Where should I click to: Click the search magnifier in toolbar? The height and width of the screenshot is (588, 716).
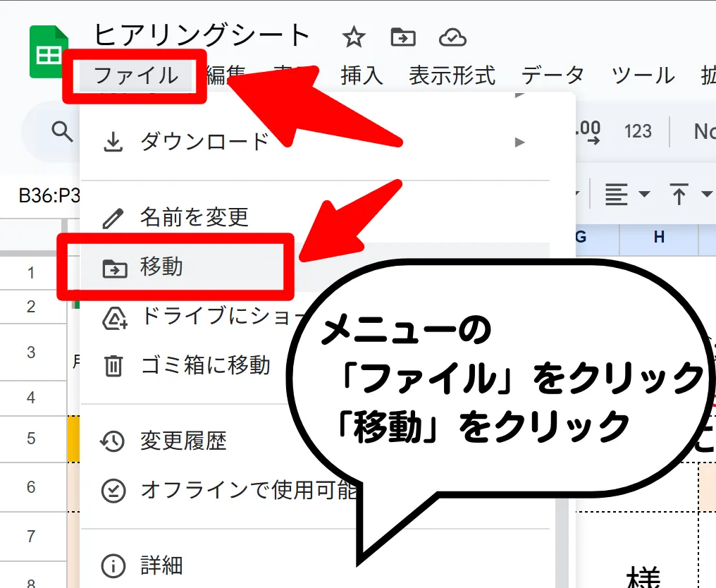pyautogui.click(x=63, y=131)
